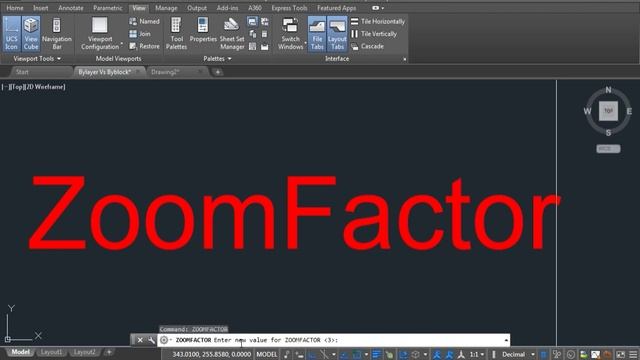Switch to the Layout2 tab
The image size is (640, 360).
coord(84,352)
